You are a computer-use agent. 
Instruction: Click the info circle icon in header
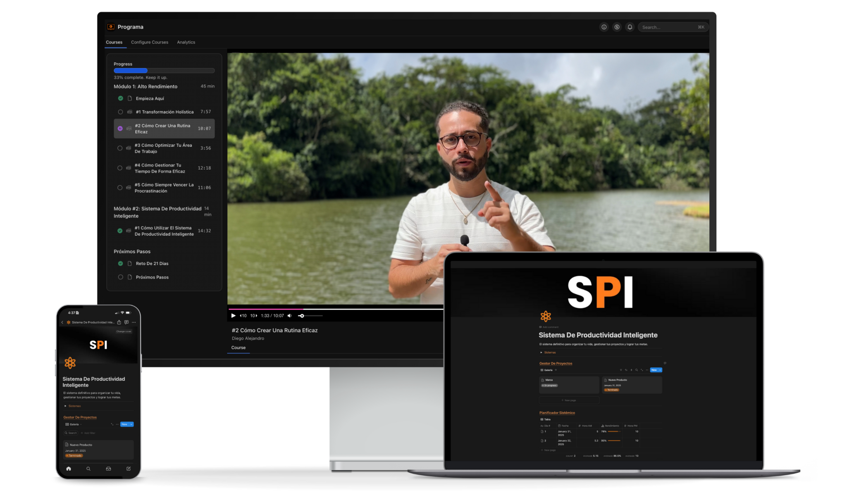pos(604,27)
